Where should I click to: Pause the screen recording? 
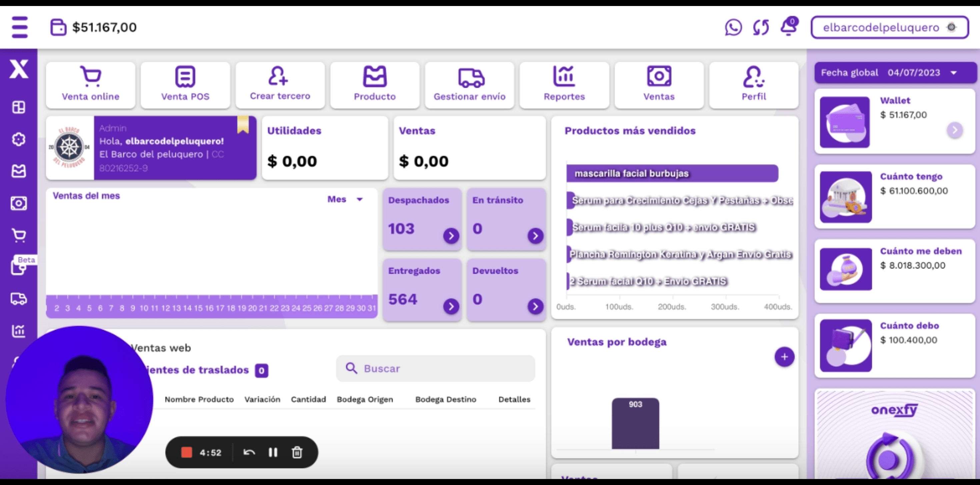point(273,452)
